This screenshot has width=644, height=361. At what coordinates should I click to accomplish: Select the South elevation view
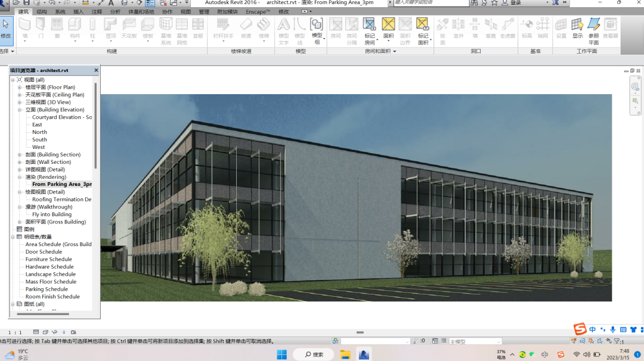click(x=39, y=140)
